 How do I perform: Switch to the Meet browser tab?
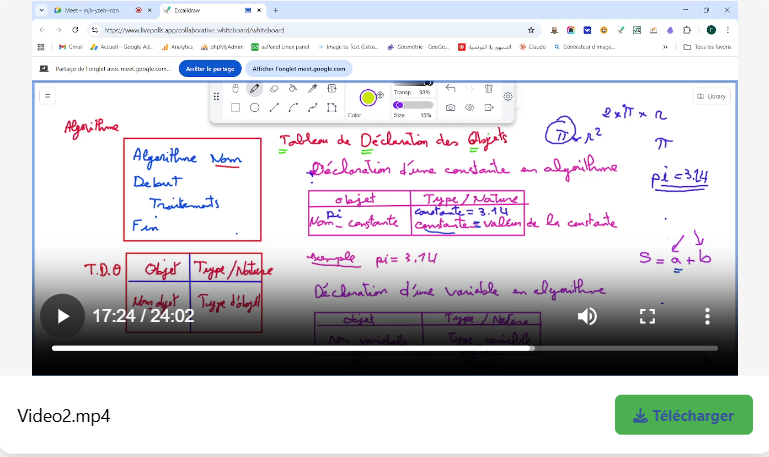click(90, 10)
